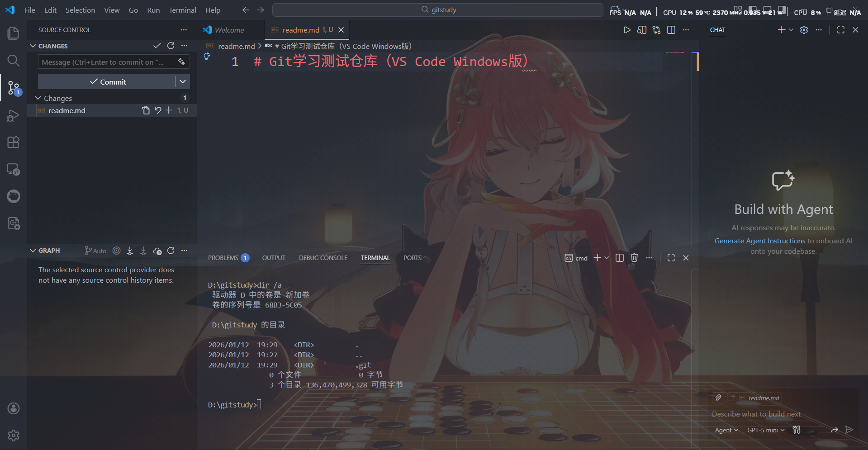Image resolution: width=868 pixels, height=450 pixels.
Task: Send chat message arrow
Action: [x=849, y=430]
